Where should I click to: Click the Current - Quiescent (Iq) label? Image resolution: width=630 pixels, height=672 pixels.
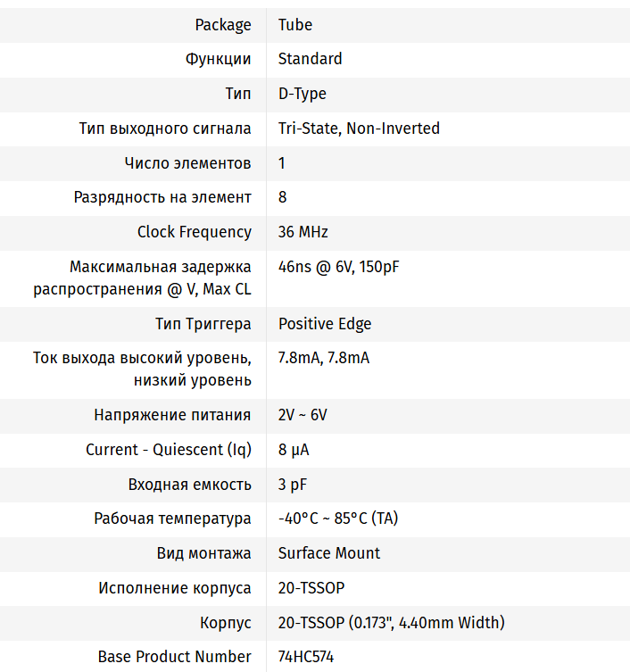[x=169, y=450]
